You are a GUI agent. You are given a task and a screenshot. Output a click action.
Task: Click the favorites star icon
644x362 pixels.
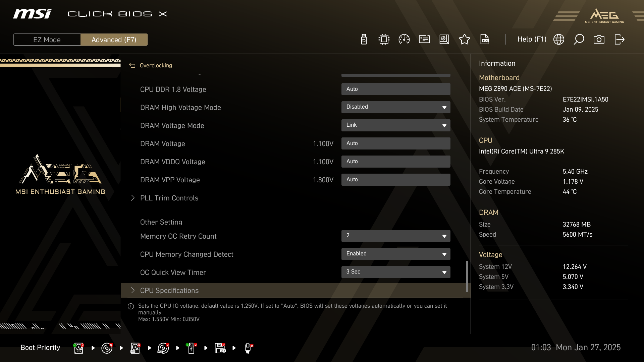click(x=464, y=40)
